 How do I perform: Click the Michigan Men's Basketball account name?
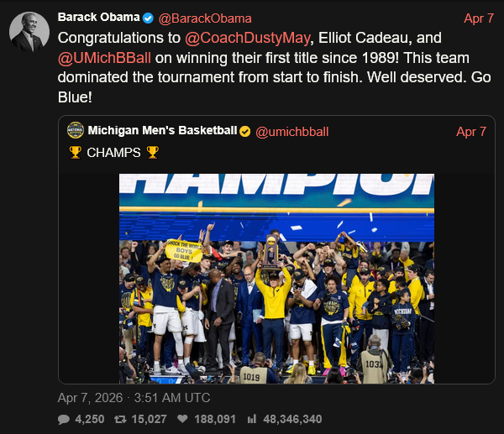point(162,132)
